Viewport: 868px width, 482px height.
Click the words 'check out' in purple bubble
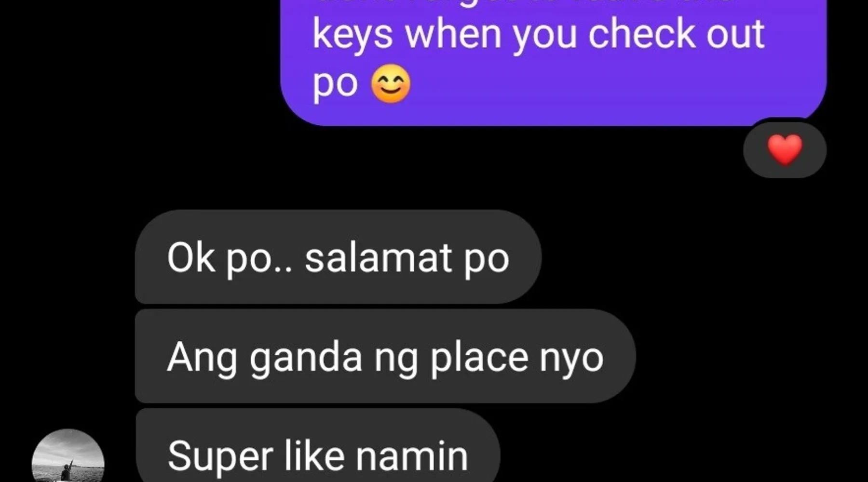pyautogui.click(x=676, y=34)
